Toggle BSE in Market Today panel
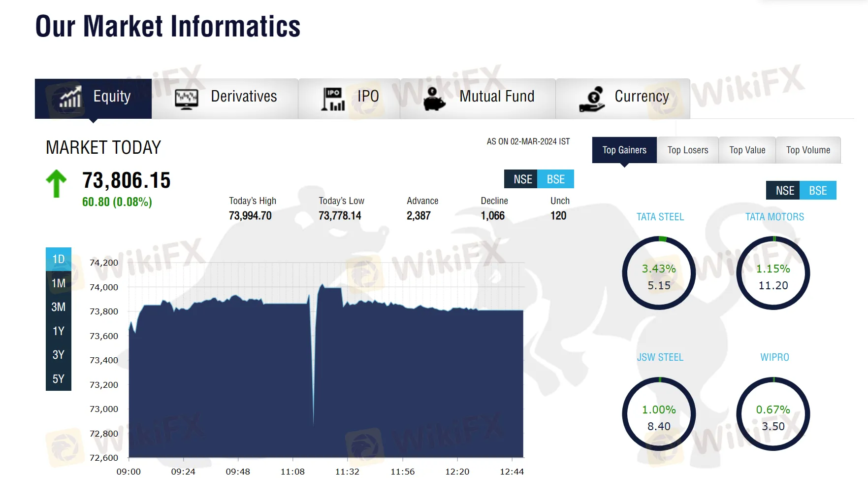The height and width of the screenshot is (478, 868). pos(556,179)
